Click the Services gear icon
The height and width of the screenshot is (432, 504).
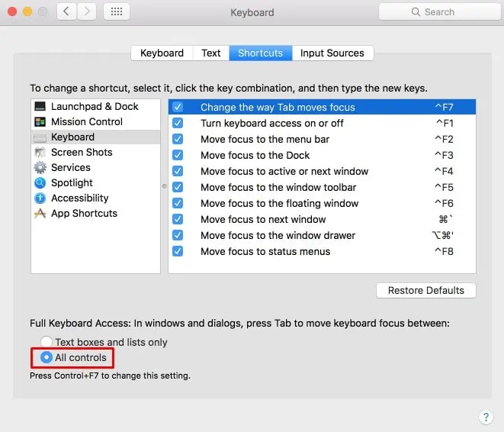40,168
